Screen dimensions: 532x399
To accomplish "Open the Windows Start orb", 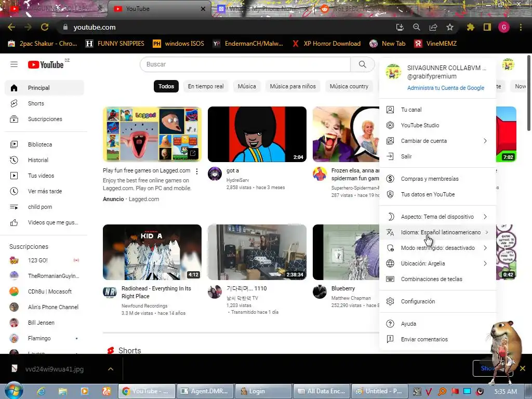I will coord(14,391).
